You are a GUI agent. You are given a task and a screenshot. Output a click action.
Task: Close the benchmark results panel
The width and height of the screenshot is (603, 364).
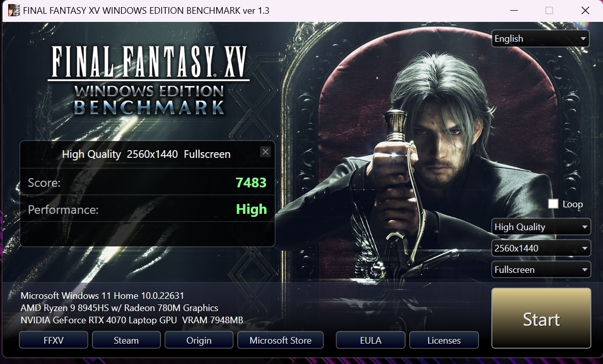coord(265,152)
